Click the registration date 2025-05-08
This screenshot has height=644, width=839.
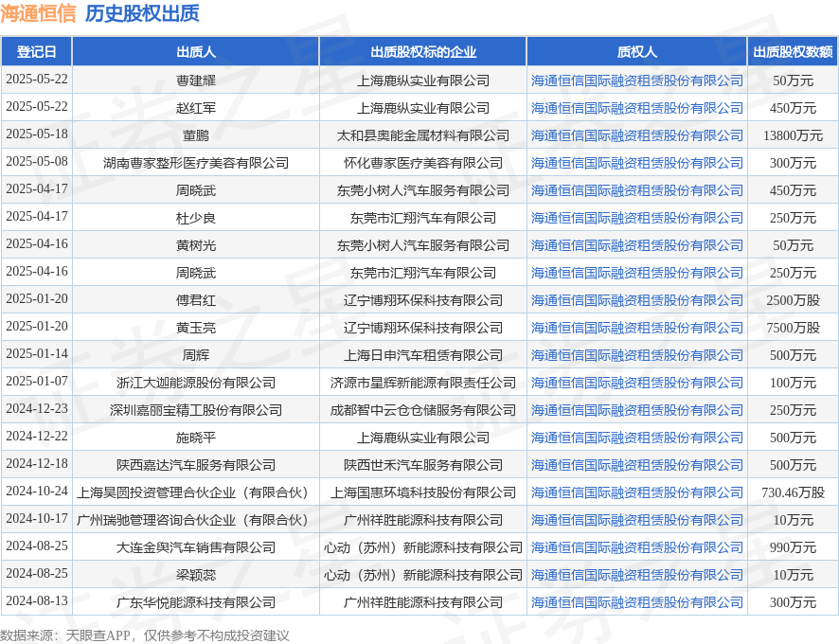pos(37,161)
